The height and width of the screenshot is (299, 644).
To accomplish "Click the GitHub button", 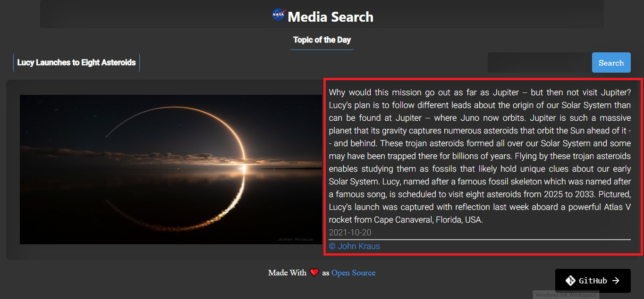I will (593, 281).
